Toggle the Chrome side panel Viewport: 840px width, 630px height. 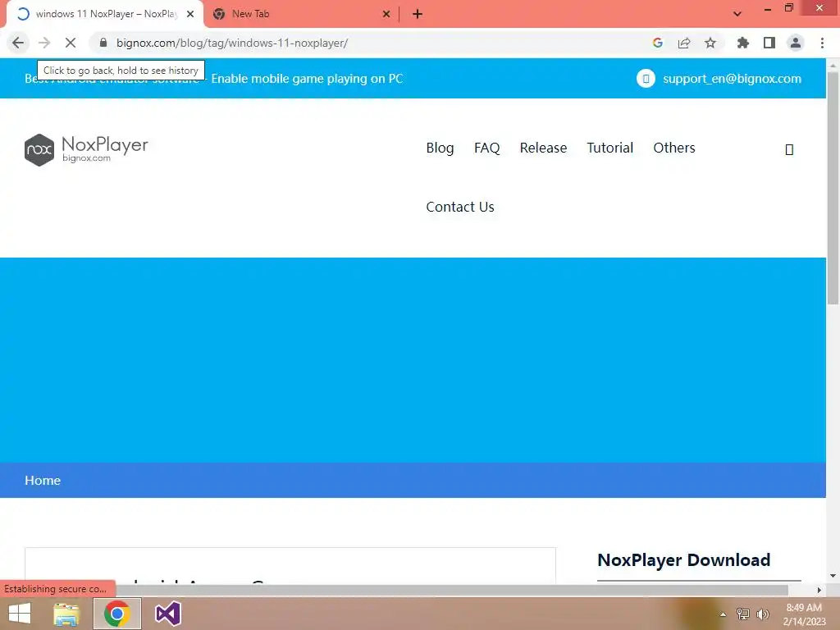(x=769, y=43)
